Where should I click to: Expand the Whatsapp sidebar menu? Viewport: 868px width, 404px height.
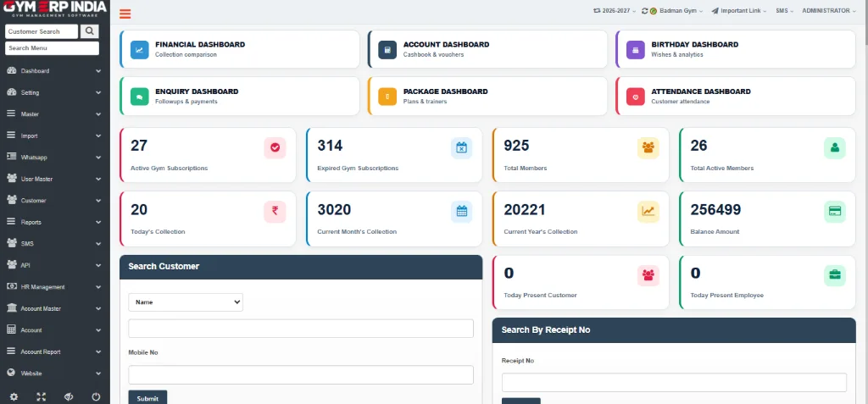click(55, 158)
